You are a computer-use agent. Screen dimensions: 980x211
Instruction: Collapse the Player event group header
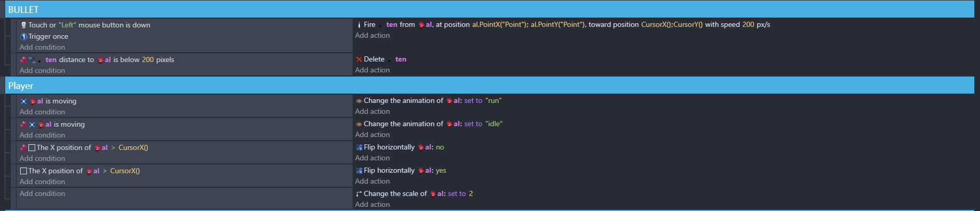[21, 86]
